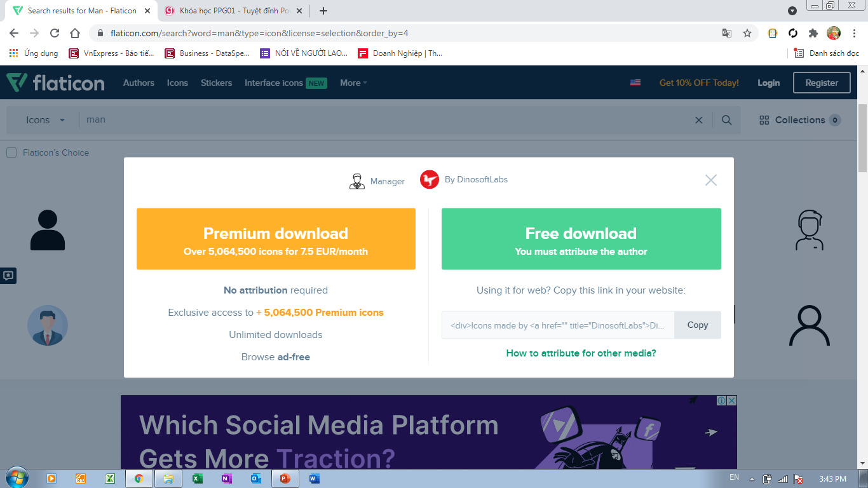Select the outlined man with collar icon
868x488 pixels.
pos(810,229)
